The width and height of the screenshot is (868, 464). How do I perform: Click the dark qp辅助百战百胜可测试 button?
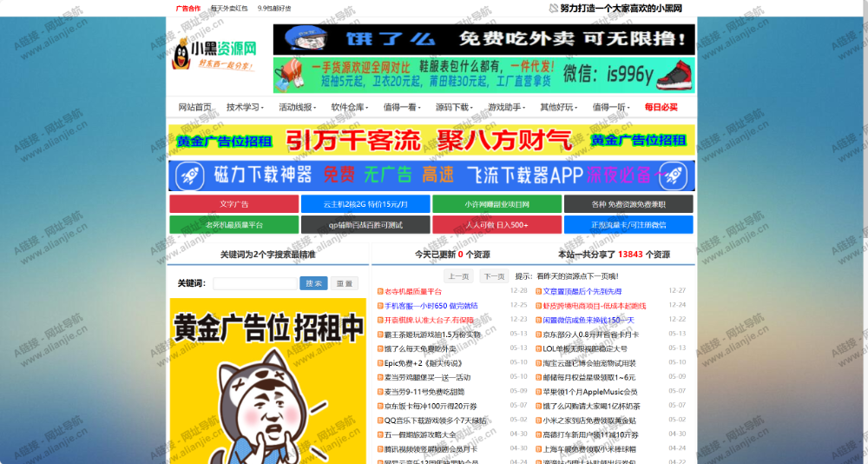pyautogui.click(x=365, y=225)
